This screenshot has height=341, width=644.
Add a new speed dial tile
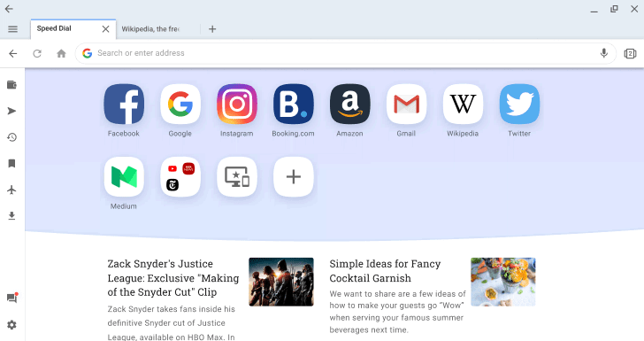click(294, 177)
